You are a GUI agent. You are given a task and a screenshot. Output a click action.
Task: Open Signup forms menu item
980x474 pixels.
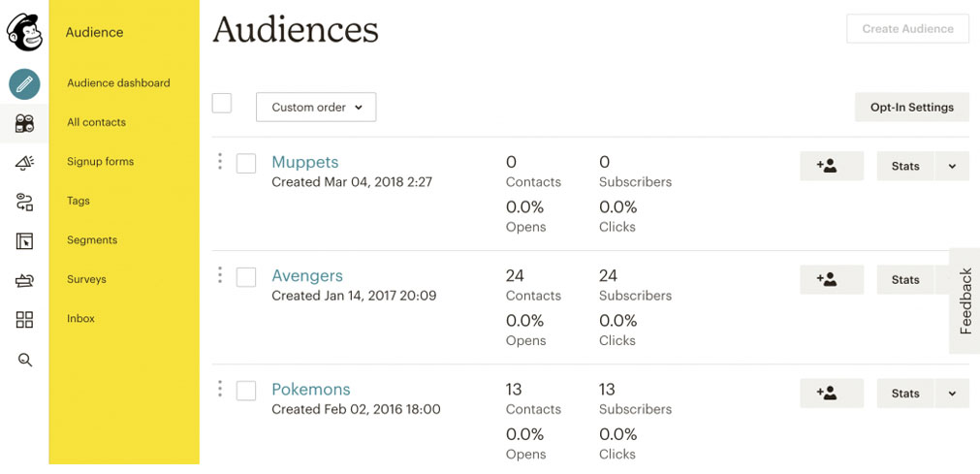coord(101,161)
